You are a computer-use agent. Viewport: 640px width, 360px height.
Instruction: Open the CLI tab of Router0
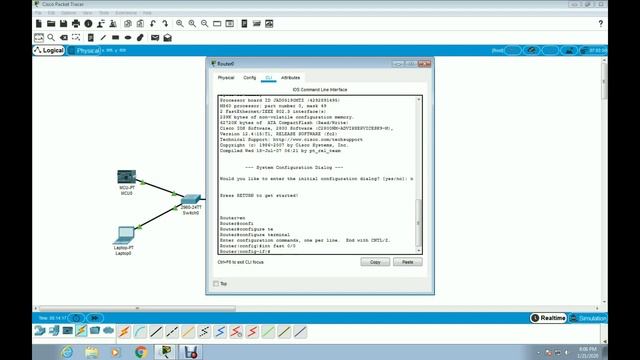pos(269,78)
